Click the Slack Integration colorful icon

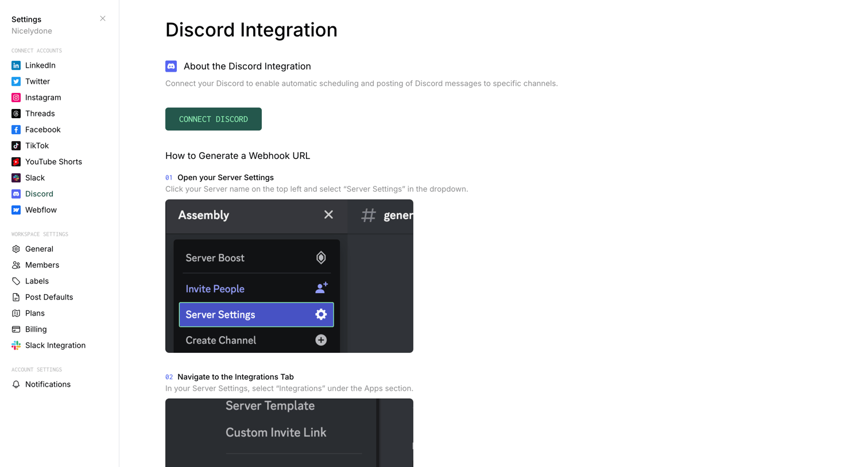pos(16,345)
